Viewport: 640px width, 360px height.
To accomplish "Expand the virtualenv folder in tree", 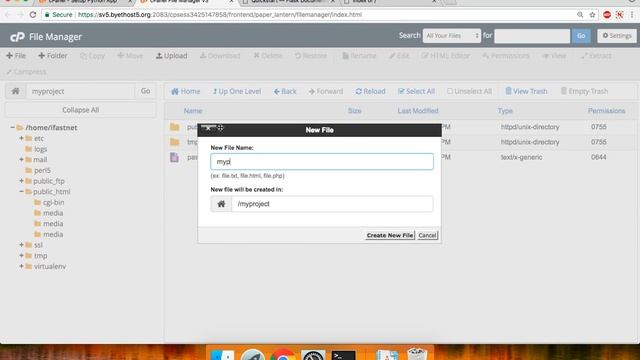I will point(21,266).
